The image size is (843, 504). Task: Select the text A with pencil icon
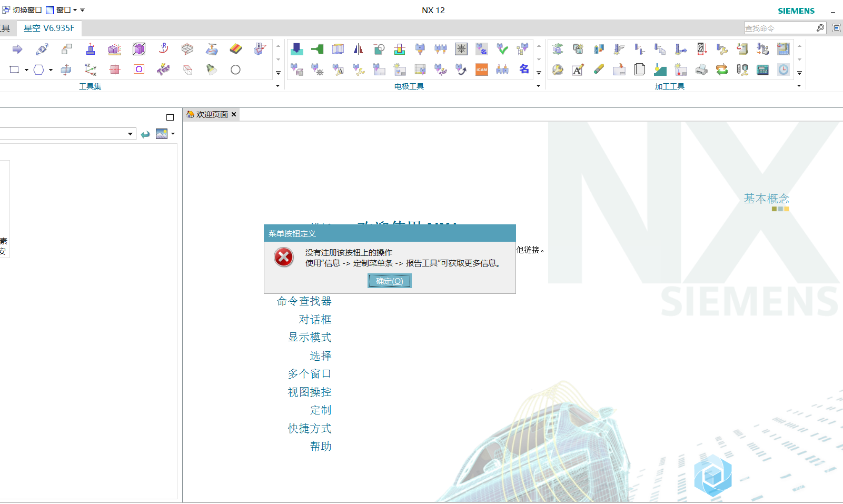pyautogui.click(x=578, y=70)
